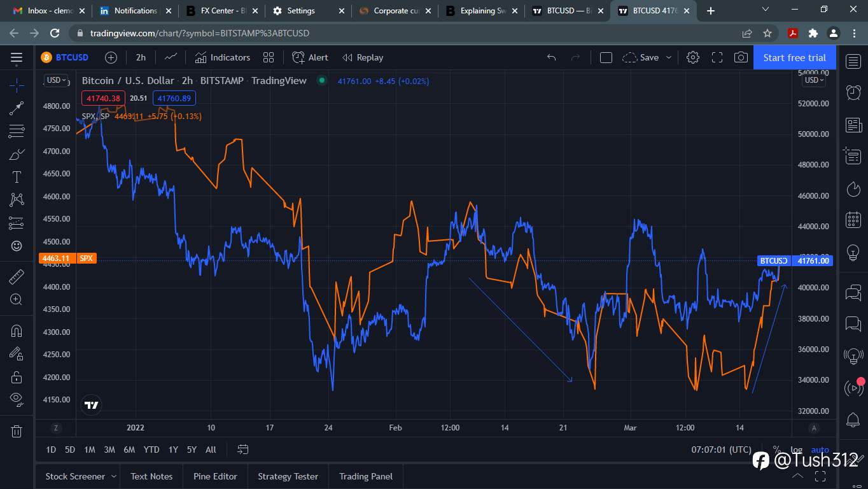Save the chart layout

coord(641,57)
